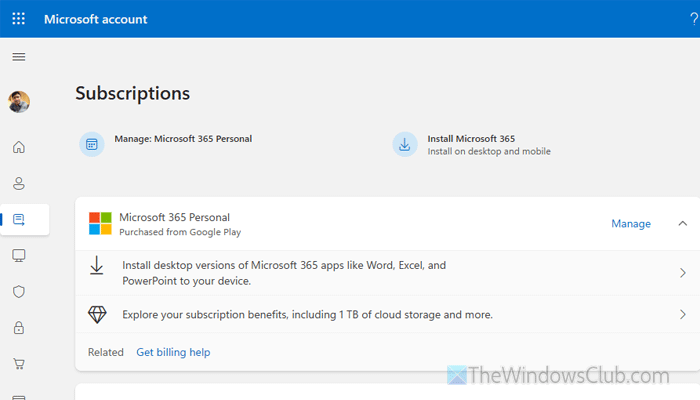The image size is (700, 400).
Task: Click the Microsoft 365 Personal card title
Action: tap(174, 217)
